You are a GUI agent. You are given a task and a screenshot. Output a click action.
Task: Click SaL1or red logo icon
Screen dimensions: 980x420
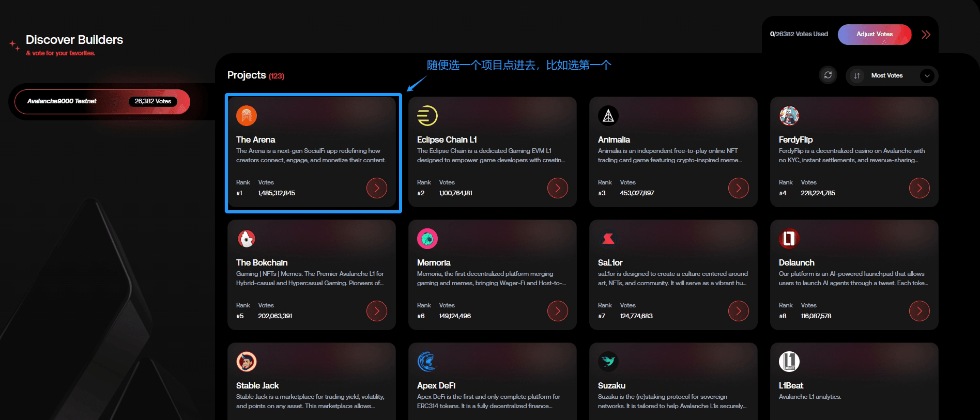click(608, 239)
